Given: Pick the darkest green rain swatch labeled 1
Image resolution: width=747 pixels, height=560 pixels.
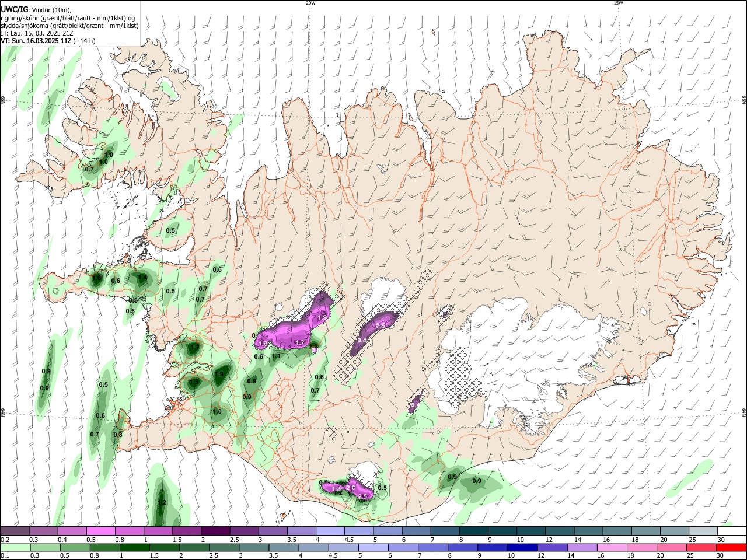Looking at the screenshot, I should point(134,547).
